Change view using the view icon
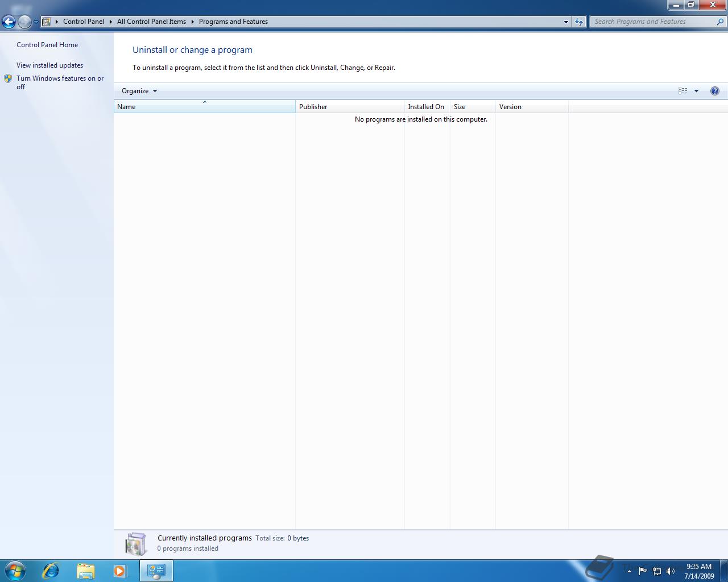728x582 pixels. [682, 91]
